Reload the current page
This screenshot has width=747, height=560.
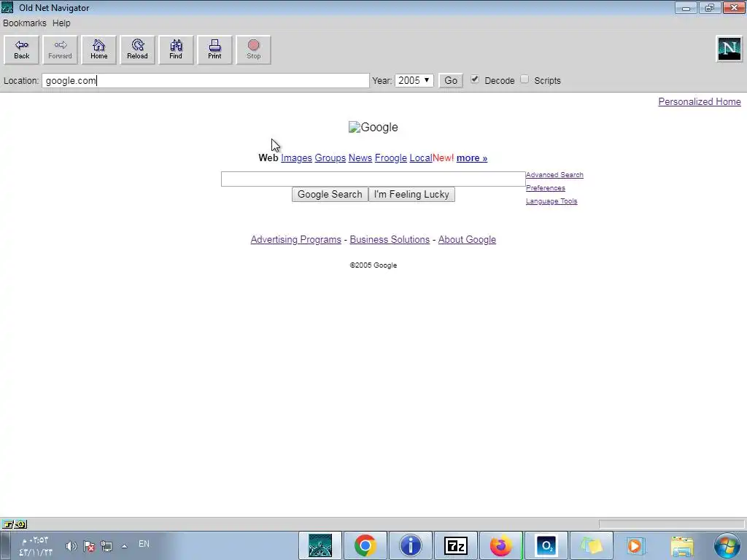pyautogui.click(x=137, y=50)
